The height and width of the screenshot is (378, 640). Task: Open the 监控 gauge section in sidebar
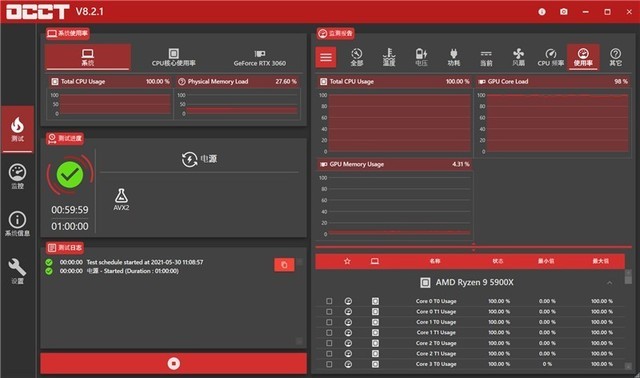tap(17, 176)
